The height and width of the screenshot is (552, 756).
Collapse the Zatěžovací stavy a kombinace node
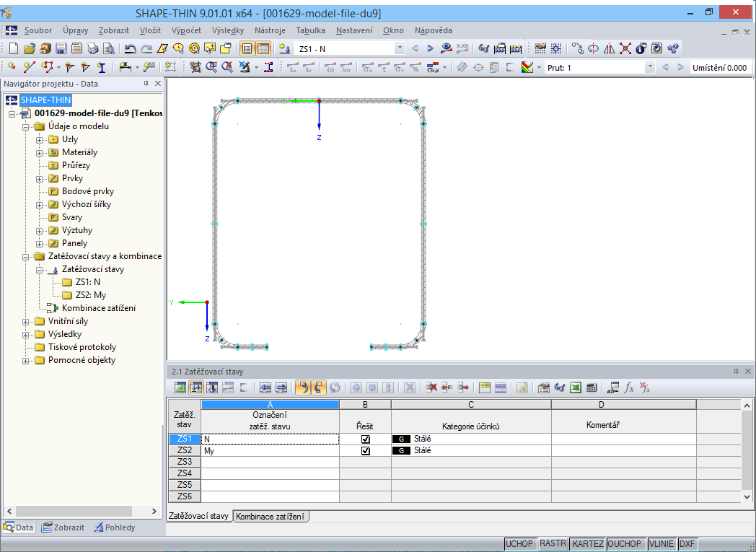[x=25, y=257]
